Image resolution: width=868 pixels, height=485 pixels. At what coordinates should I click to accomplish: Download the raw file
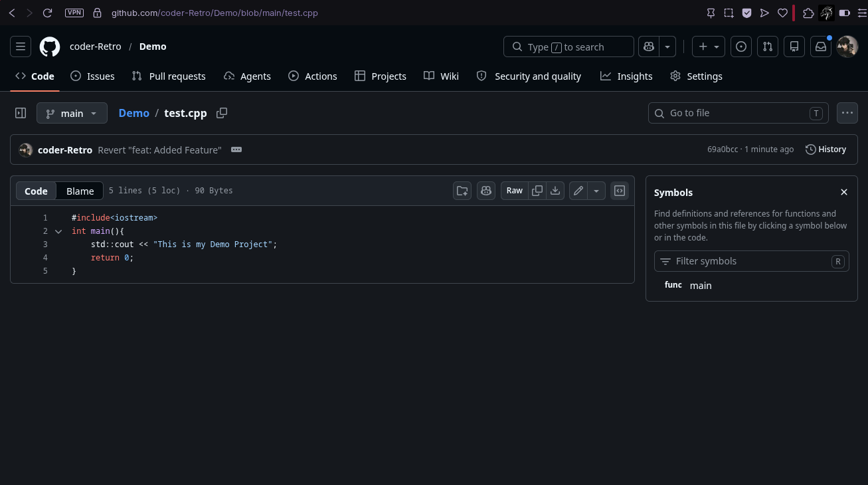pos(555,191)
